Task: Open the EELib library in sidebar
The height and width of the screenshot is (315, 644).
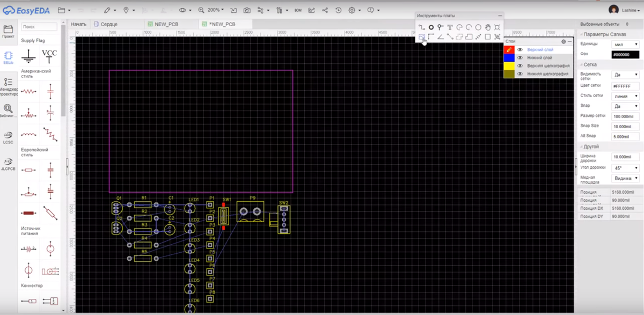Action: [8, 57]
